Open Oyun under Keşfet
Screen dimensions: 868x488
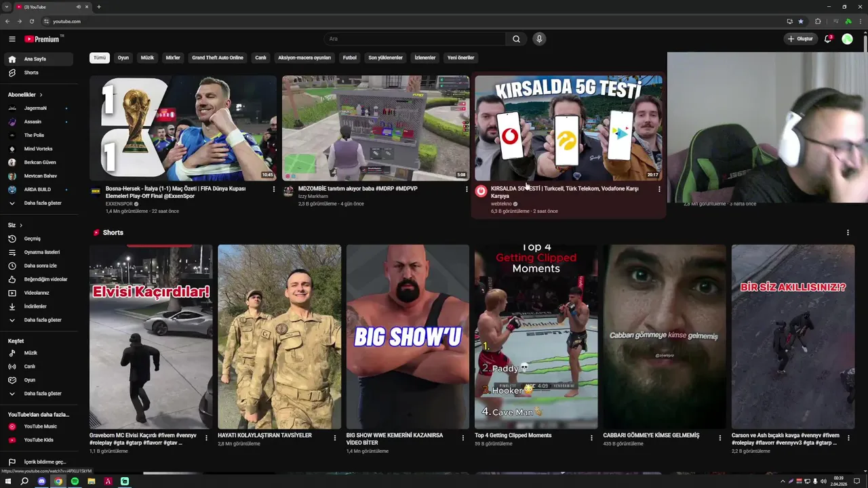pyautogui.click(x=37, y=380)
